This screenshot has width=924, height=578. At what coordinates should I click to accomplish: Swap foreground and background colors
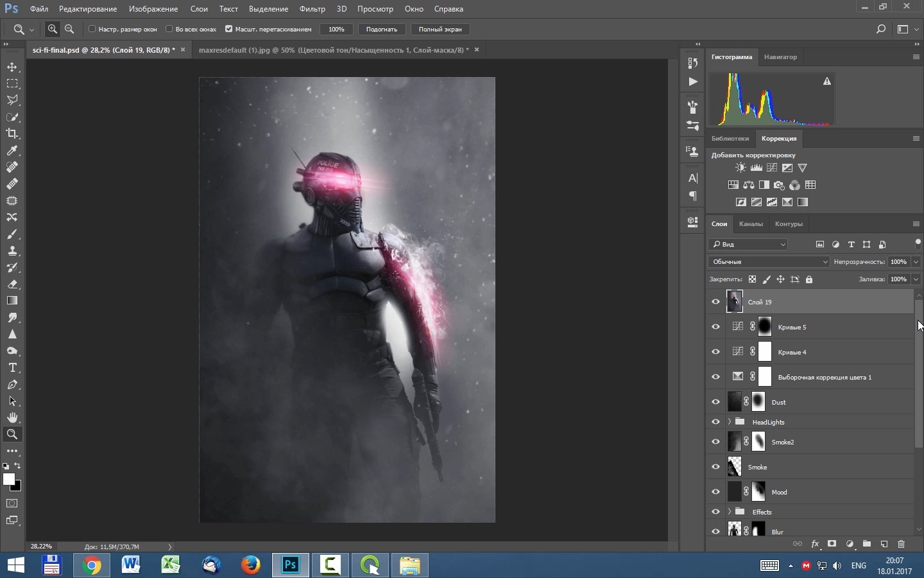click(17, 466)
